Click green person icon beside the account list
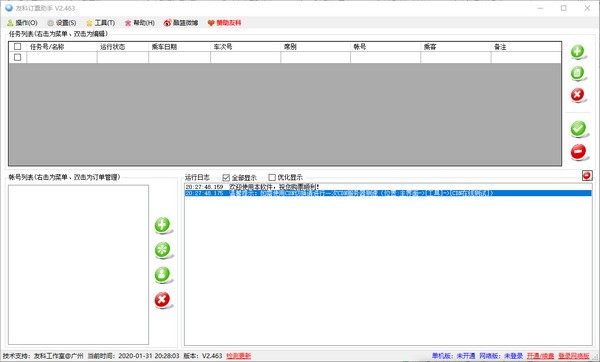 [162, 275]
